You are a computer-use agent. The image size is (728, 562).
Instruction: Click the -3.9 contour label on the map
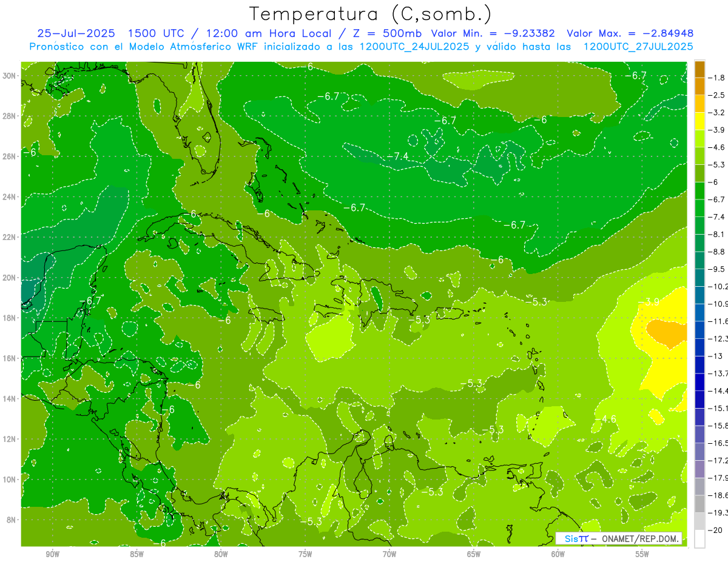(x=649, y=301)
